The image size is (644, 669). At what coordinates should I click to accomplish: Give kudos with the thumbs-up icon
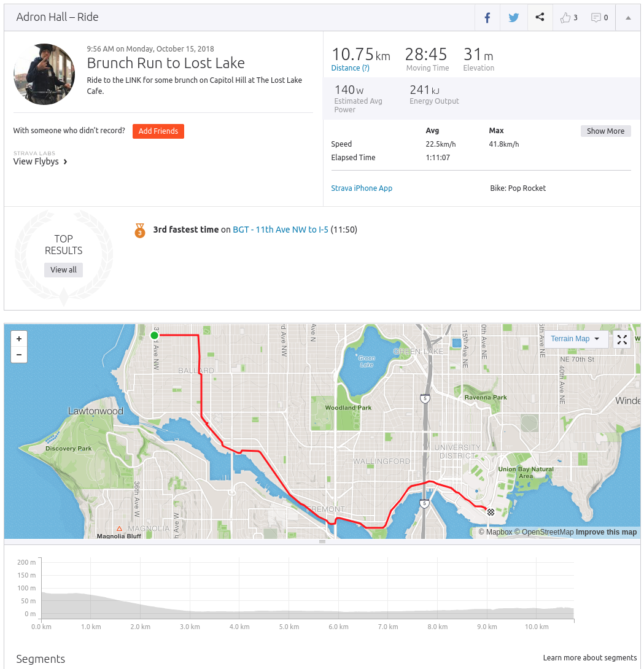(565, 17)
